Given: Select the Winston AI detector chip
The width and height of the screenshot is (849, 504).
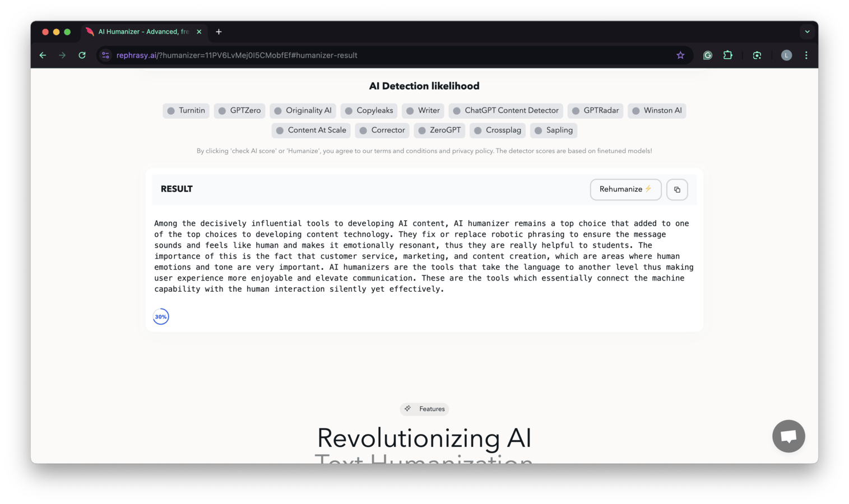Looking at the screenshot, I should point(657,110).
